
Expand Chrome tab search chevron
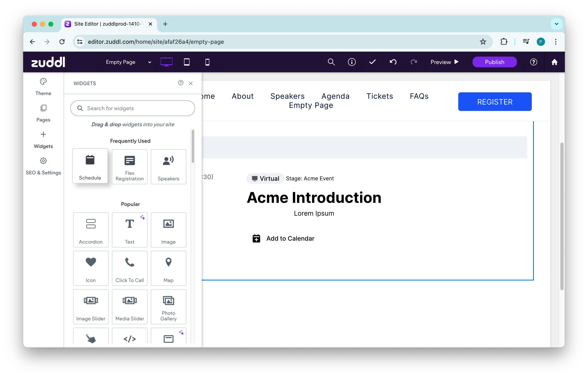point(556,24)
